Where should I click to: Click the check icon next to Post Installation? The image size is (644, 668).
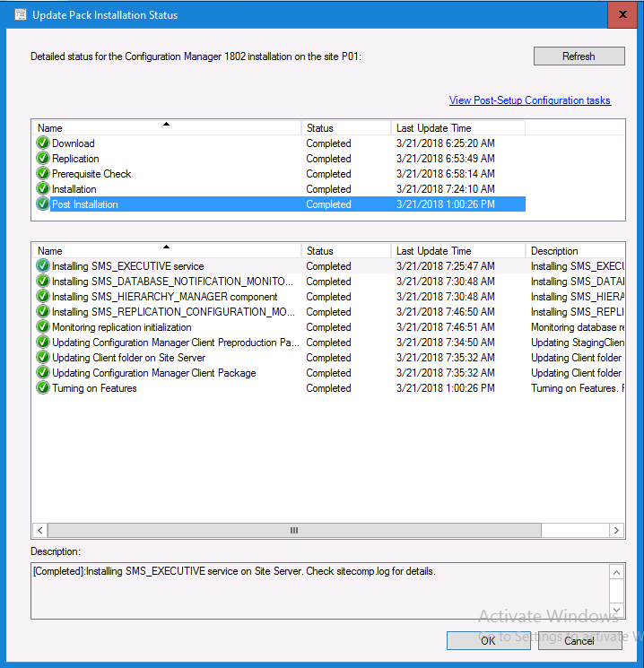43,204
